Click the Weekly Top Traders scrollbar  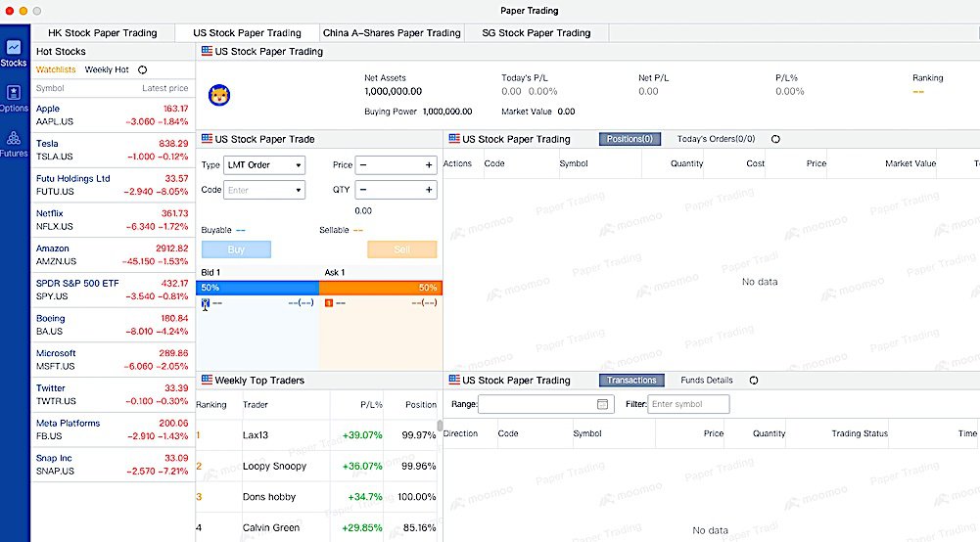tap(440, 426)
